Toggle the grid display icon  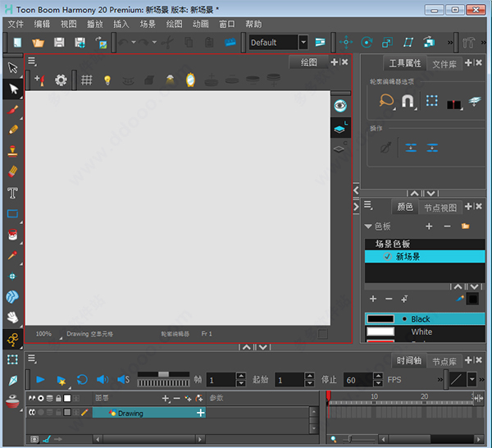pyautogui.click(x=86, y=80)
